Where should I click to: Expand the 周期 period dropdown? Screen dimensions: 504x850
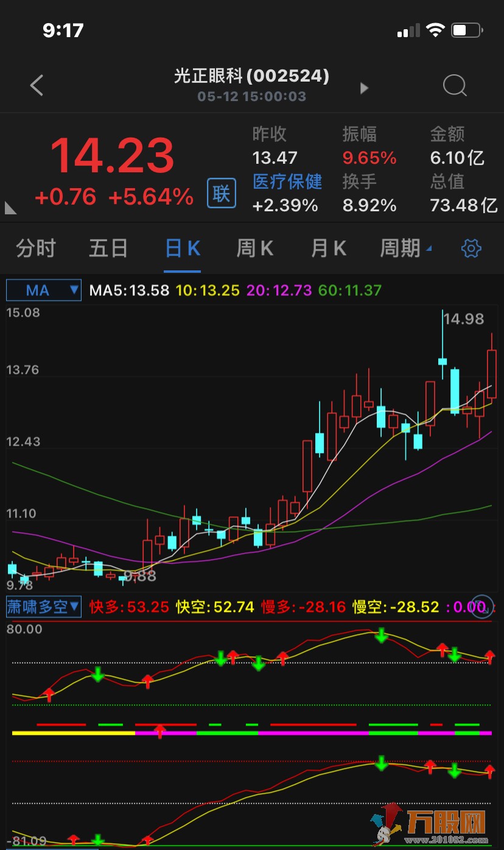click(x=406, y=248)
